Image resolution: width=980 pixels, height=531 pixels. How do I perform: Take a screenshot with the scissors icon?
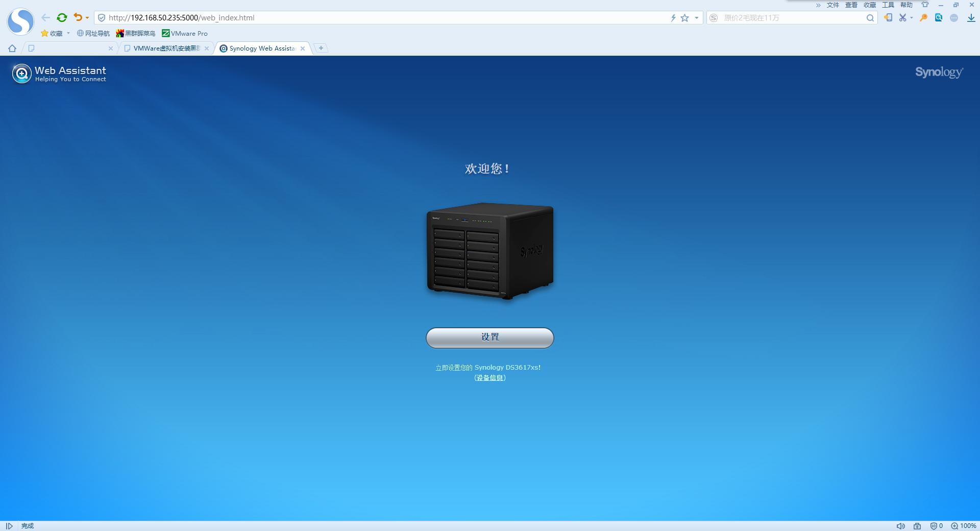tap(902, 17)
